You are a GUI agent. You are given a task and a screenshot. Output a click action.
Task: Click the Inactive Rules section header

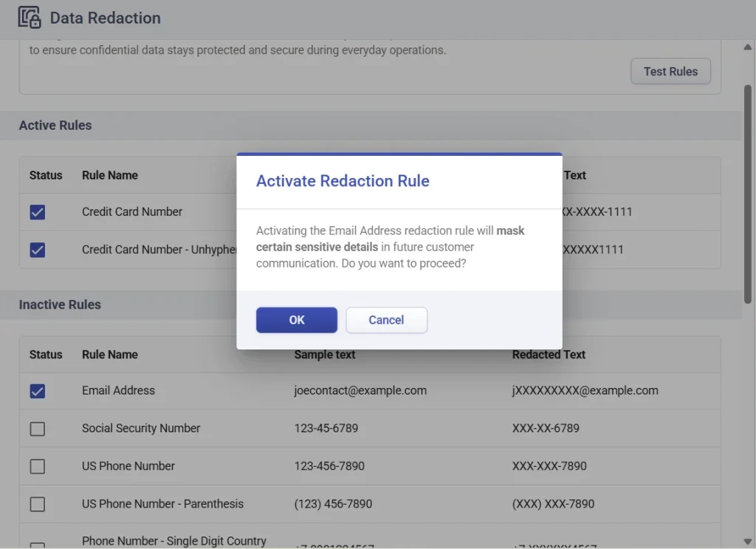point(60,304)
